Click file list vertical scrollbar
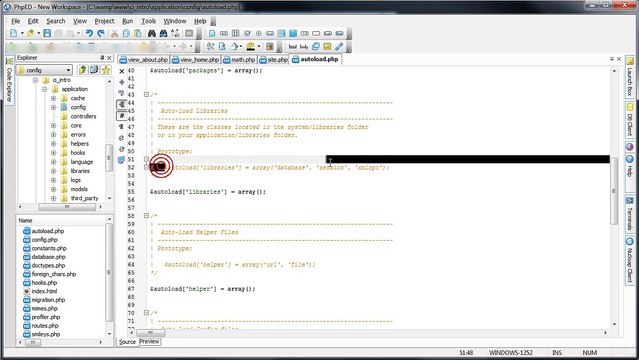This screenshot has height=360, width=639. (109, 272)
